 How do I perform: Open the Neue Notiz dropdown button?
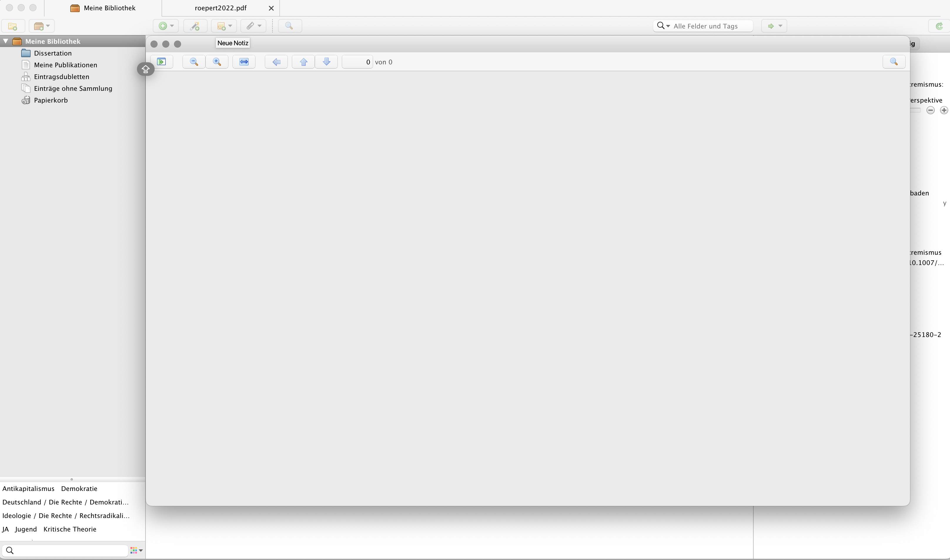click(224, 26)
